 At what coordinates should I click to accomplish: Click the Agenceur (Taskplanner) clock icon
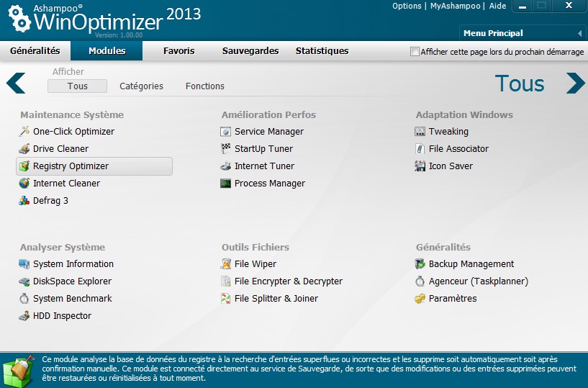click(x=420, y=281)
